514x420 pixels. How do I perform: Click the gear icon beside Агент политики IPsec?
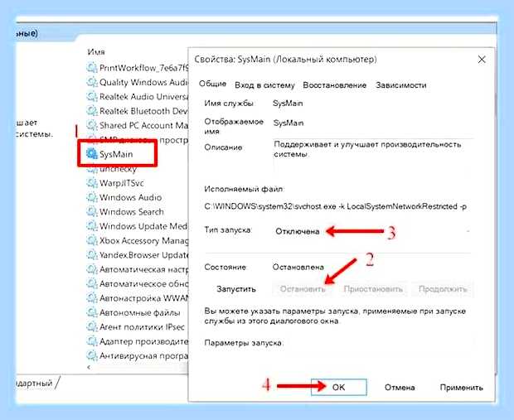[x=92, y=327]
